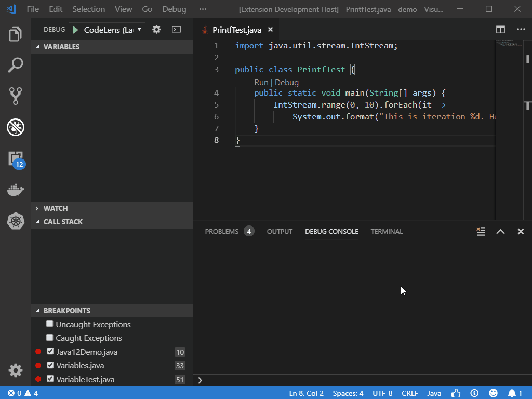Disable the VariableTest.java breakpoint
The image size is (532, 399).
click(x=50, y=379)
